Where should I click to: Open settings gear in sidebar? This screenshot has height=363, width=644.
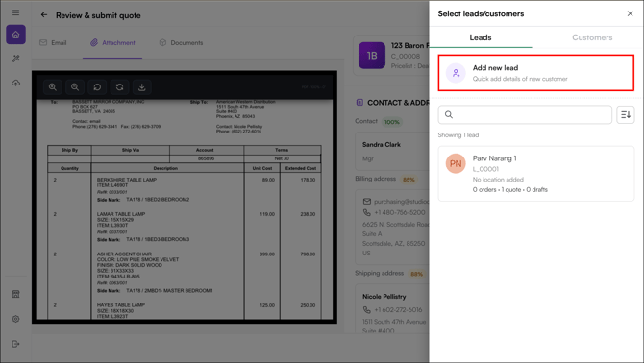coord(15,319)
